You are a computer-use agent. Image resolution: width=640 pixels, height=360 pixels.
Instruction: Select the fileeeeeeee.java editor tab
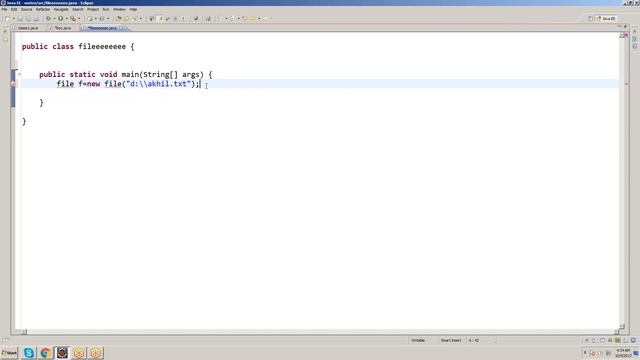[102, 28]
